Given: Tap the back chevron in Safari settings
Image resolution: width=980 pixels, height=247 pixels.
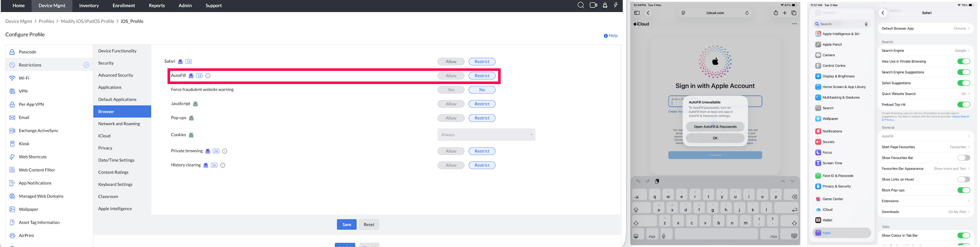Looking at the screenshot, I should pyautogui.click(x=883, y=13).
